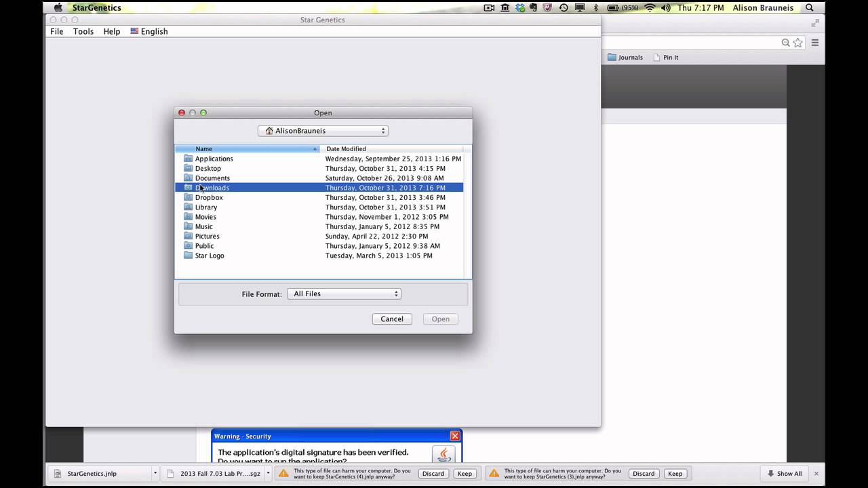
Task: Open the arrow menu beside the .sgz download
Action: pyautogui.click(x=269, y=474)
